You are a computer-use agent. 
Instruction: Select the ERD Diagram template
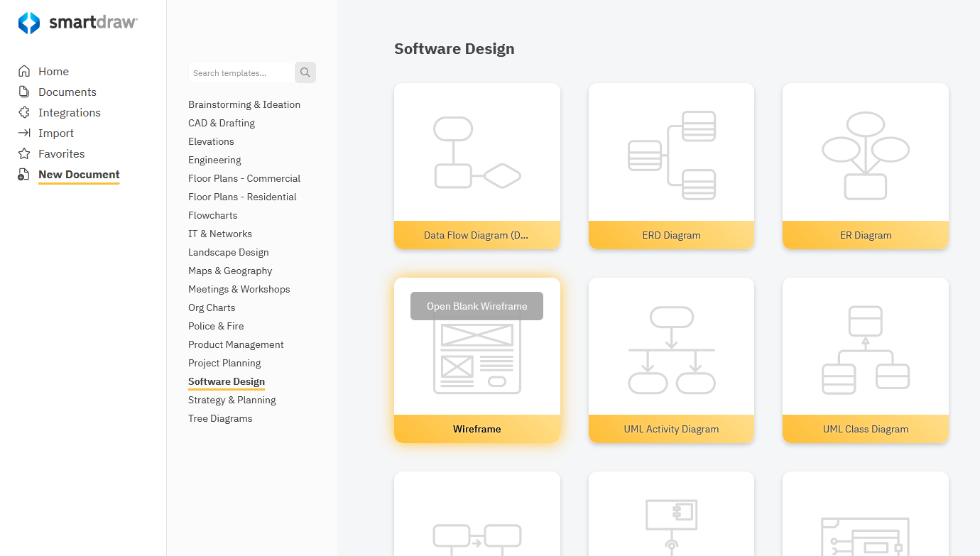point(671,166)
